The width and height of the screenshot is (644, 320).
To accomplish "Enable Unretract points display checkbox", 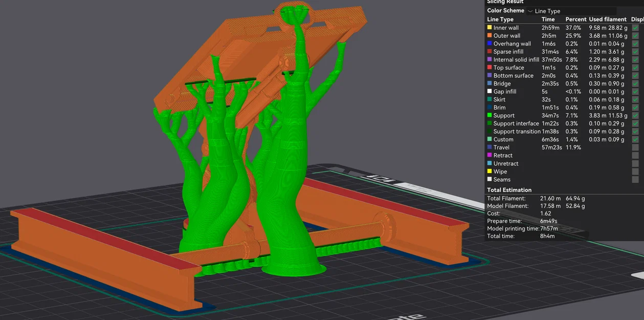I will click(x=635, y=163).
